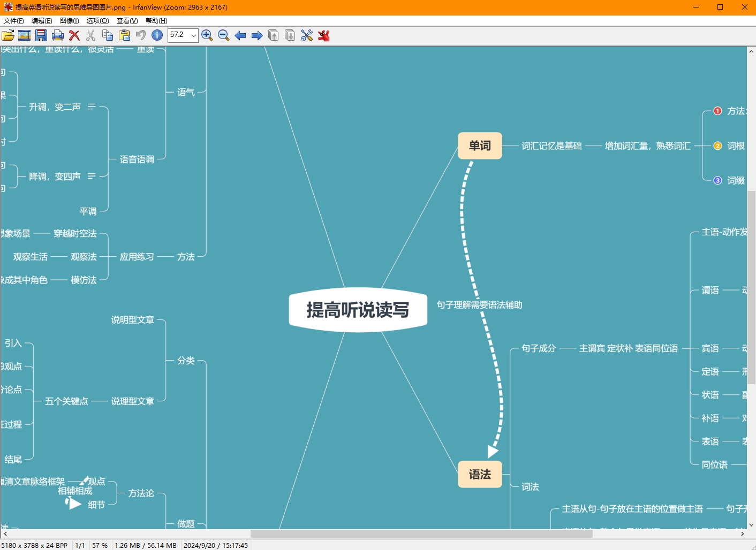Click the vertical scrollbar down arrow
This screenshot has height=550, width=756.
point(751,525)
